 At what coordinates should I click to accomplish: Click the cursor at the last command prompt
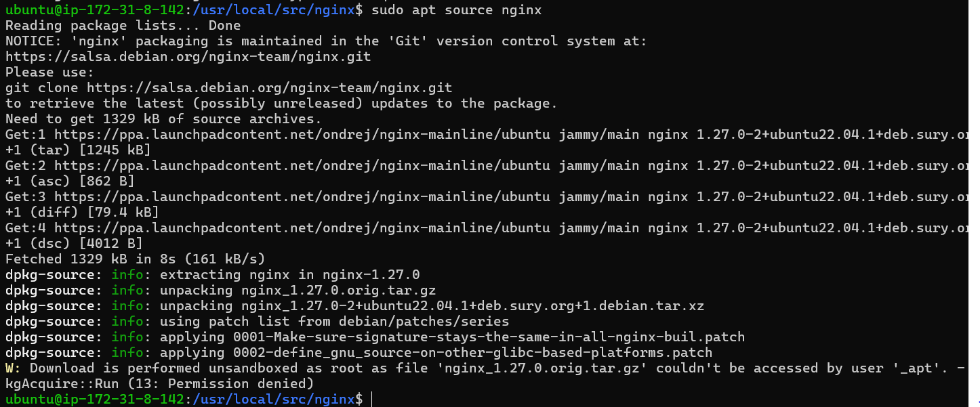[x=372, y=400]
